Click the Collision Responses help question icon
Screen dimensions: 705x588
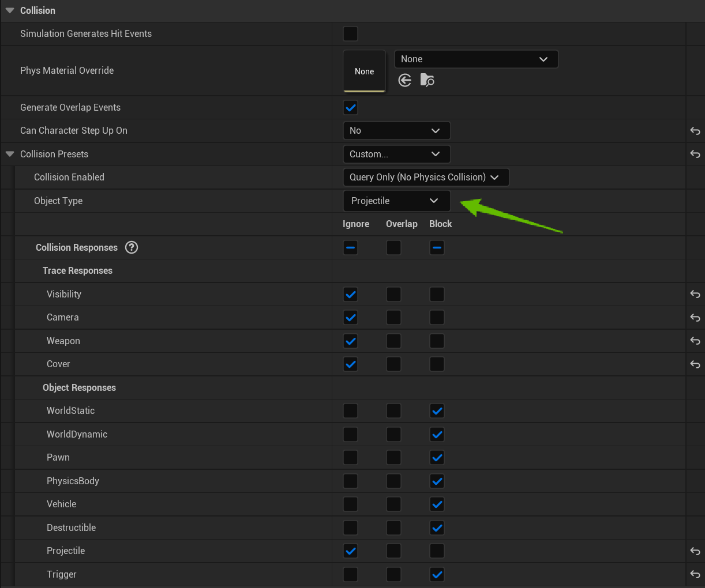tap(132, 247)
